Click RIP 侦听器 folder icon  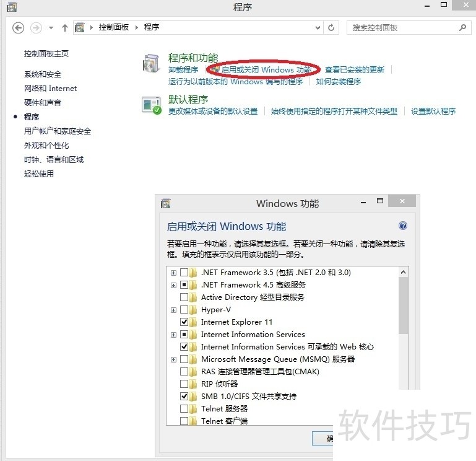[x=193, y=384]
